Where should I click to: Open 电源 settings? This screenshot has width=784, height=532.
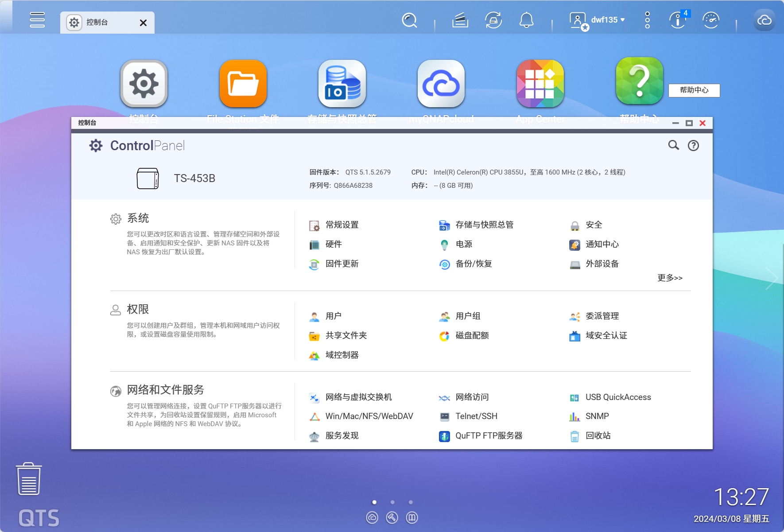click(x=455, y=244)
